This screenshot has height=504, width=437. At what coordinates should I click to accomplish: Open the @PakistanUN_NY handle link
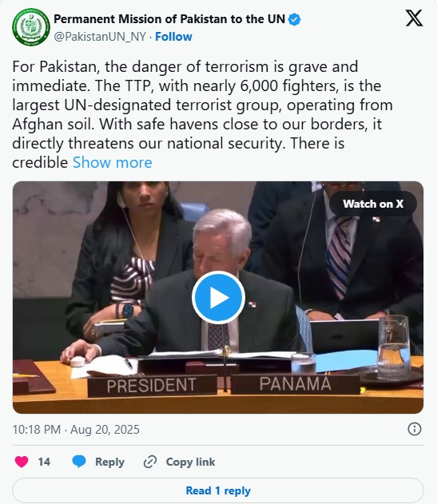click(100, 37)
